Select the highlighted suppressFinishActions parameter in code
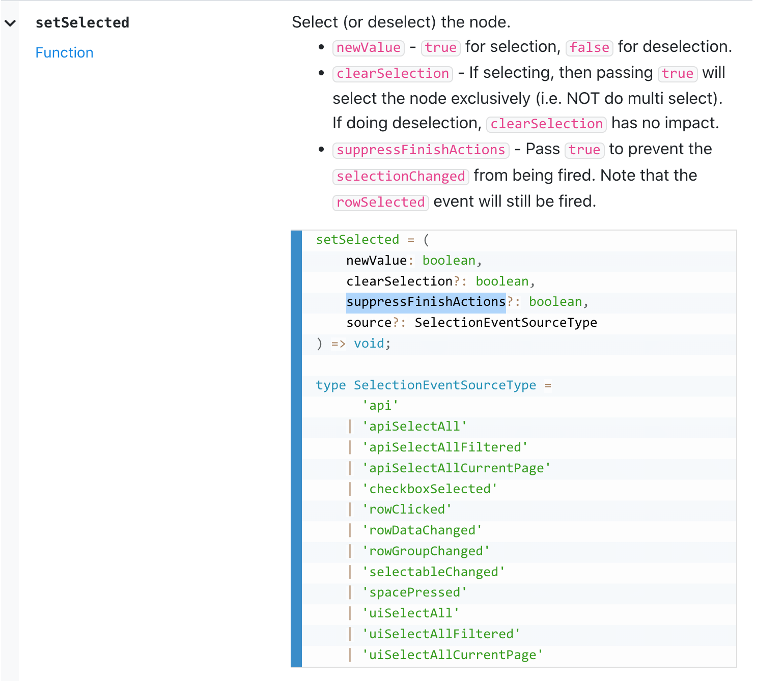This screenshot has height=681, width=784. (426, 301)
